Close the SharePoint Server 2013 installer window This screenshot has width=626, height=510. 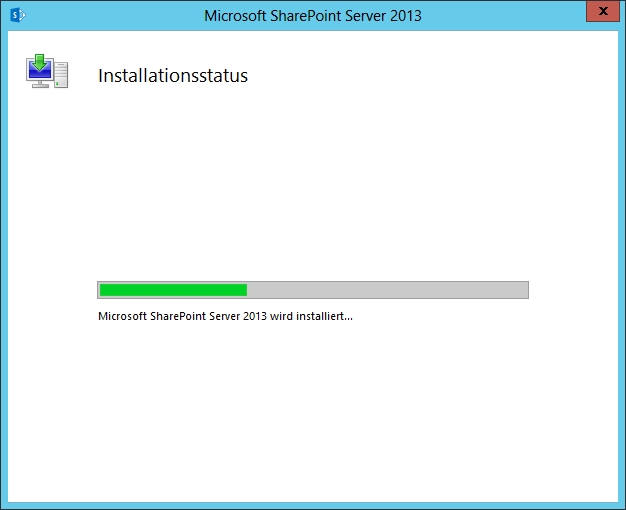tap(601, 12)
